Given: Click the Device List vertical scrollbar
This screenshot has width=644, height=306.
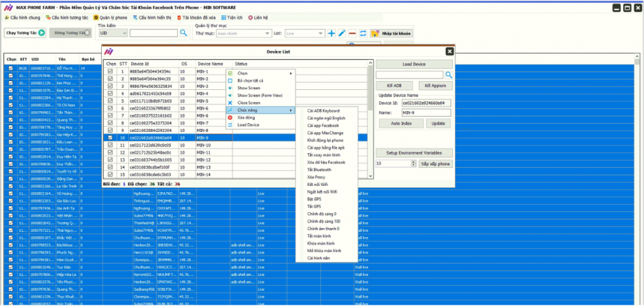Looking at the screenshot, I should click(371, 119).
